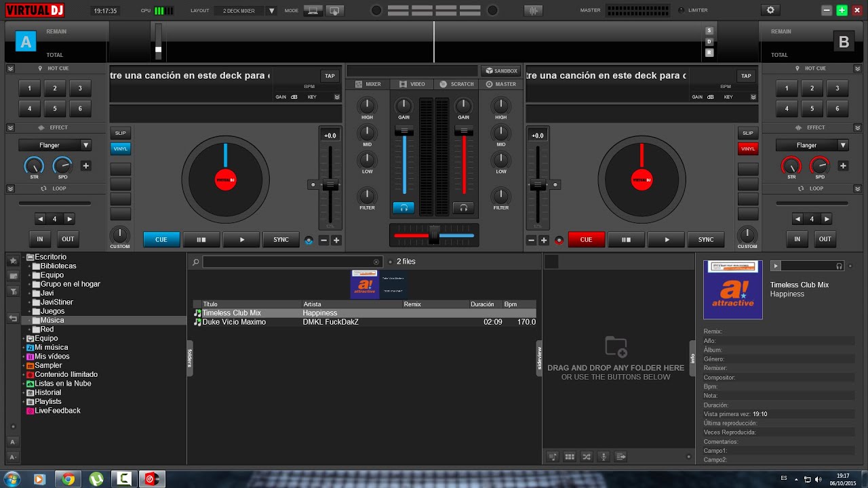
Task: Open VirtualDJ settings gear
Action: click(x=770, y=10)
